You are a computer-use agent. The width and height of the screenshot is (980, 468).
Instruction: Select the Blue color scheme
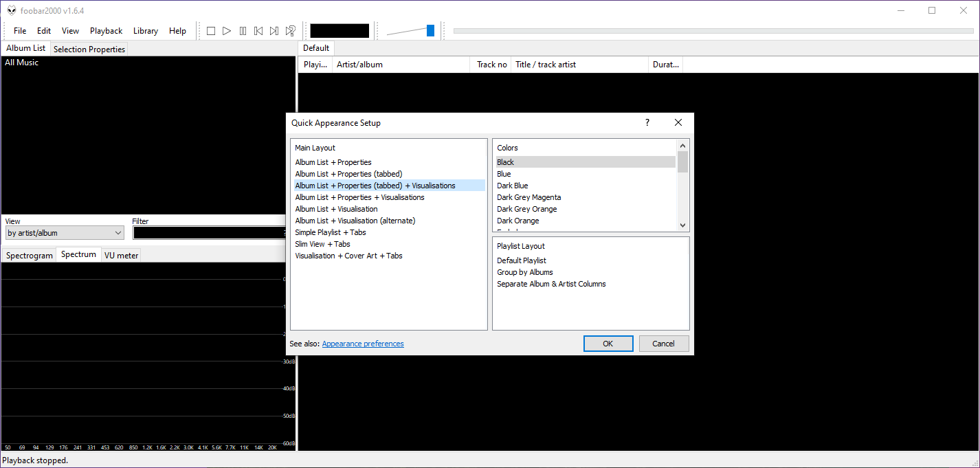click(504, 174)
